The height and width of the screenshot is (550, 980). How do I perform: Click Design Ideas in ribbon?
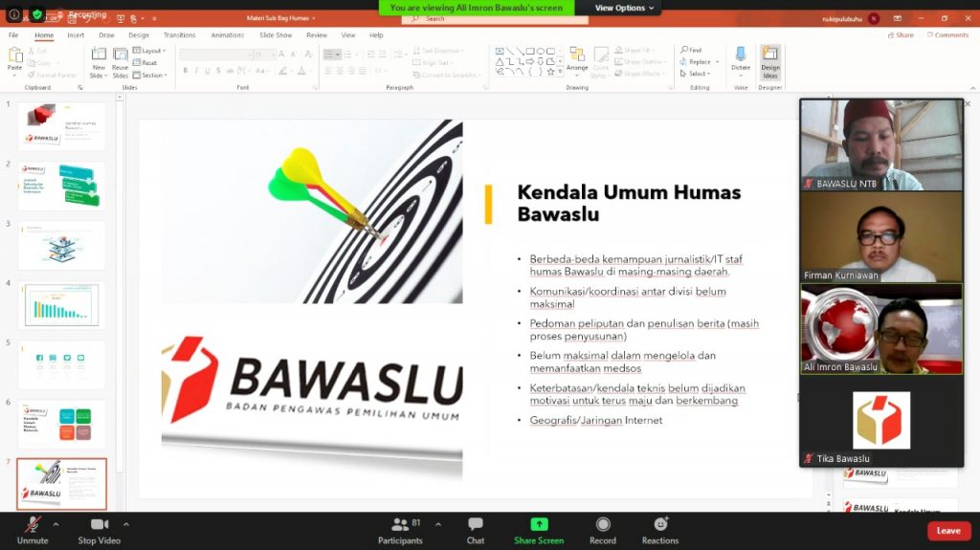pyautogui.click(x=770, y=62)
